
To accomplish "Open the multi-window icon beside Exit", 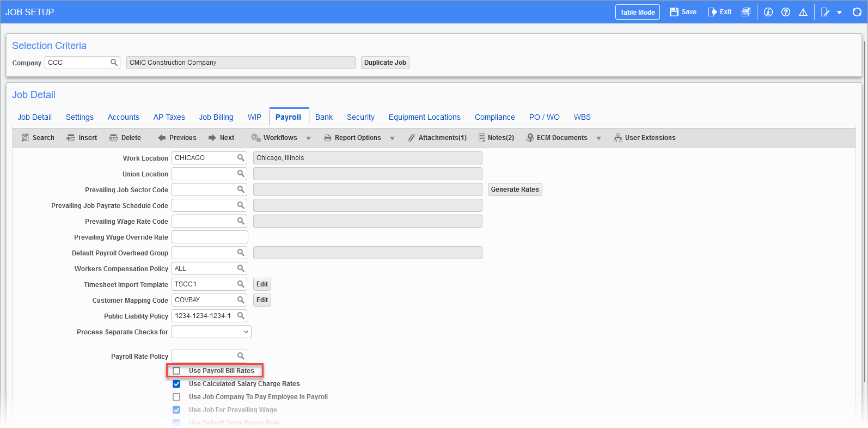I will pyautogui.click(x=746, y=12).
